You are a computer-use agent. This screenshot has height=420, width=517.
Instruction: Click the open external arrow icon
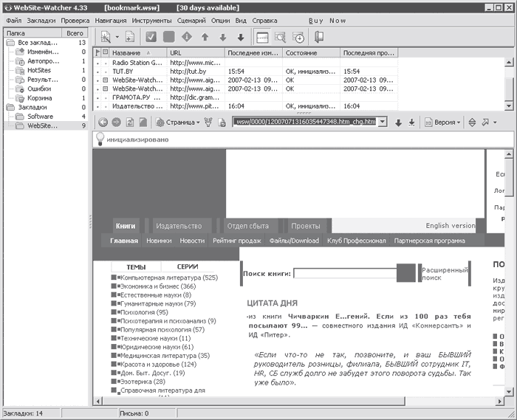click(485, 123)
